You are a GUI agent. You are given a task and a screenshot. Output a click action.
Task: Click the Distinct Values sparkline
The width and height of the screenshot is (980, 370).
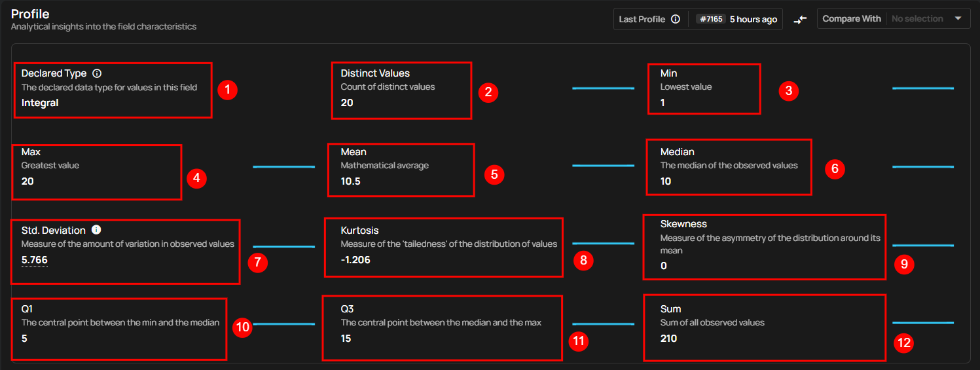click(x=603, y=88)
